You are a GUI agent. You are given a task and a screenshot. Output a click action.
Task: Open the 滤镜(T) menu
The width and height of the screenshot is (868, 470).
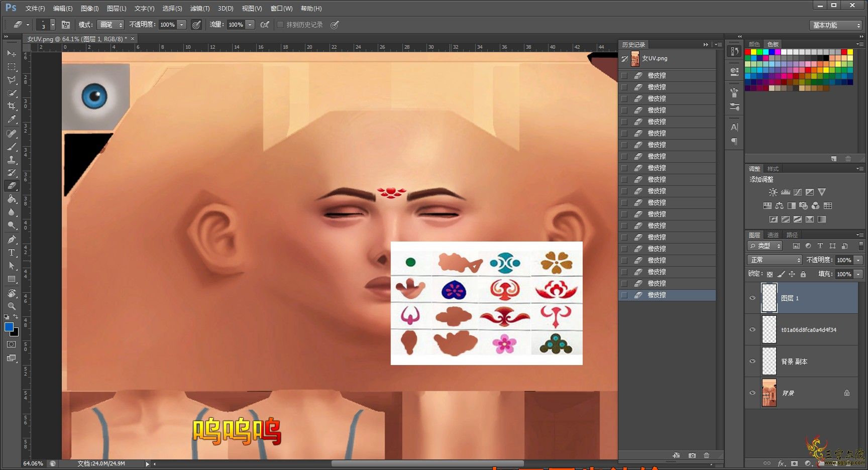200,9
